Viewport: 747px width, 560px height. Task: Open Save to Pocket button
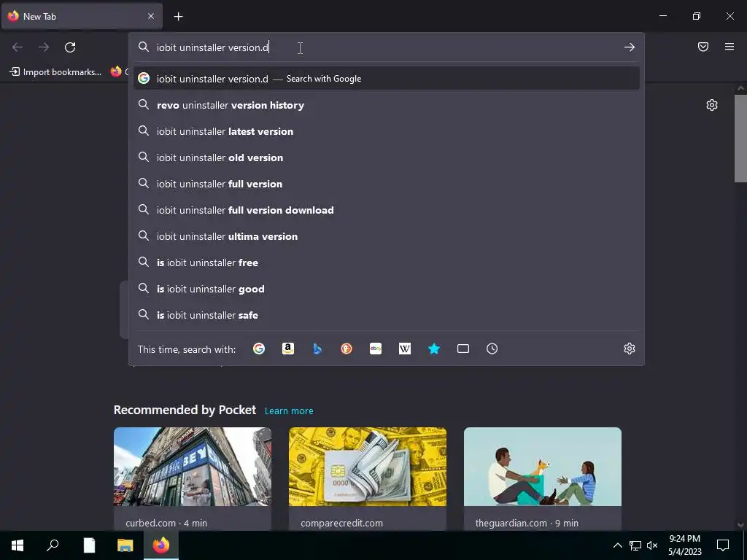click(x=703, y=47)
